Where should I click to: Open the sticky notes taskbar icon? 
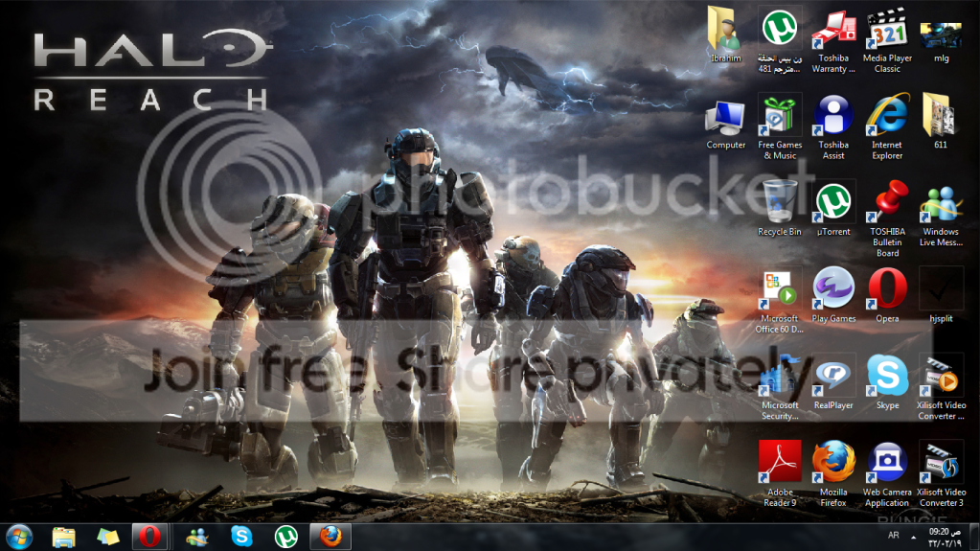pyautogui.click(x=107, y=537)
